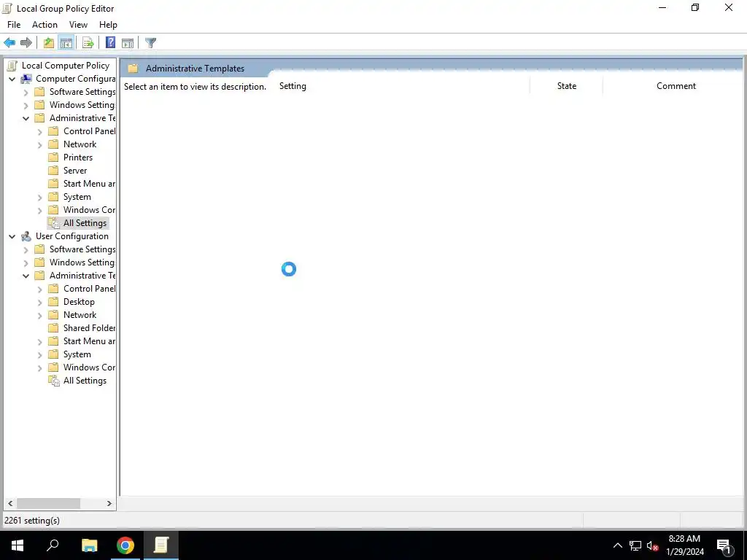The image size is (747, 560).
Task: Click the Forward arrow toolbar icon
Action: coord(26,43)
